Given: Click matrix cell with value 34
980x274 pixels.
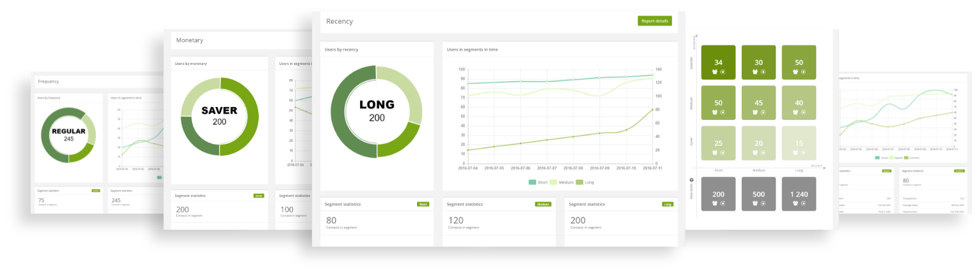Looking at the screenshot, I should (719, 62).
